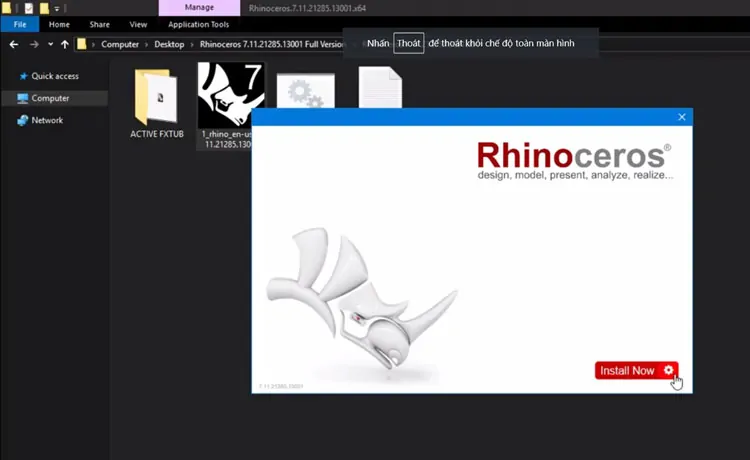Expand the chevron after Computer breadcrumb

146,44
